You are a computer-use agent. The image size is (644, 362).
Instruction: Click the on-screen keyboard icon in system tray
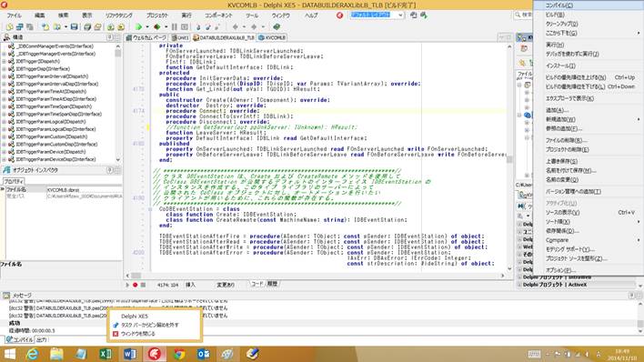[534, 354]
